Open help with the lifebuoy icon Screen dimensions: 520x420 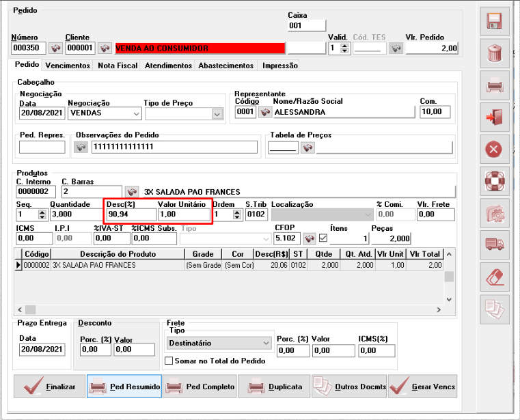click(495, 181)
